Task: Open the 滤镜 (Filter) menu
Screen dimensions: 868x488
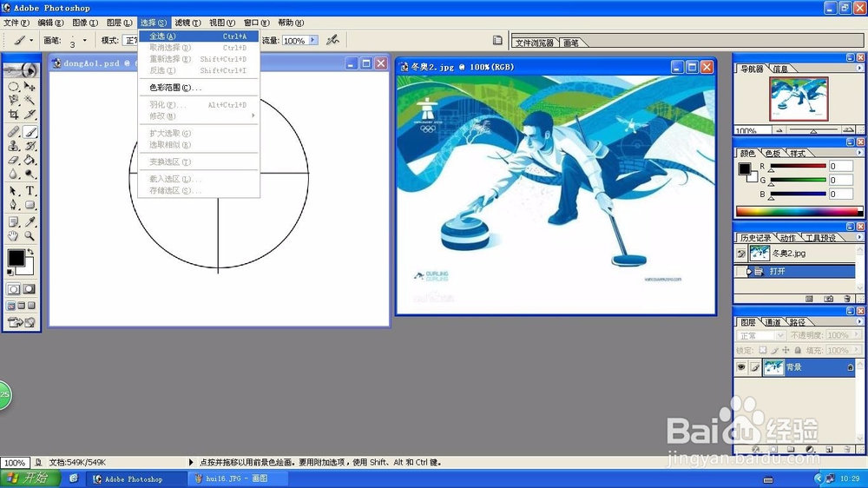Action: click(x=187, y=23)
